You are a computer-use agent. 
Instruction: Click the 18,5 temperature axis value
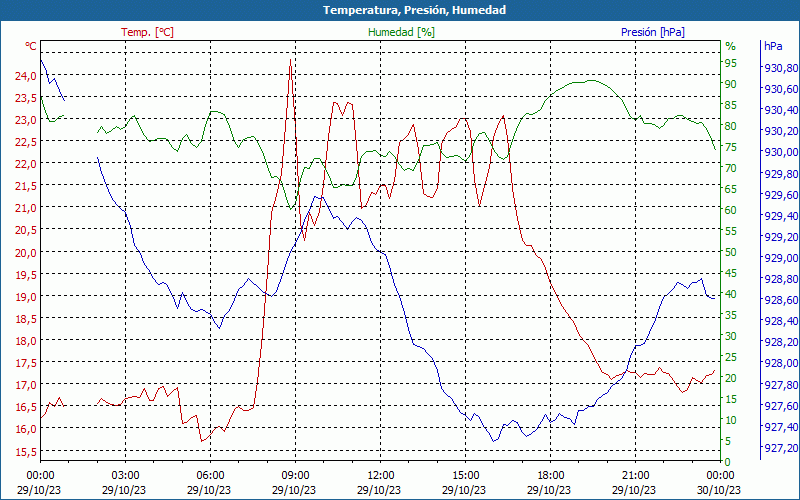(26, 318)
